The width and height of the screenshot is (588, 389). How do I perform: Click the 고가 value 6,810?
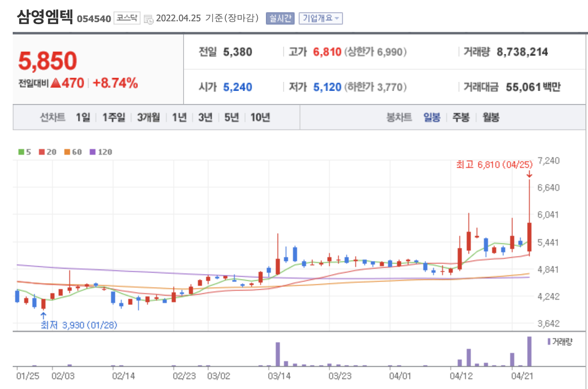click(x=327, y=52)
